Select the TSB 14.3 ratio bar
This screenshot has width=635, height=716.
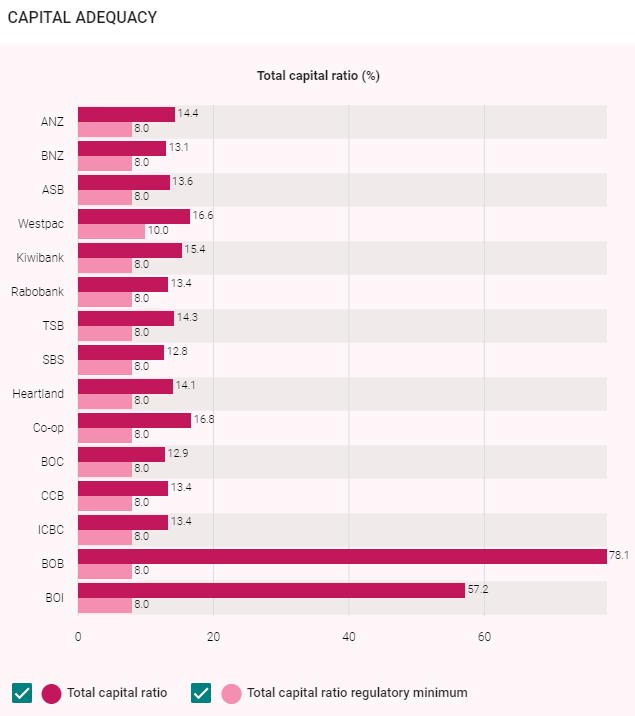coord(125,318)
